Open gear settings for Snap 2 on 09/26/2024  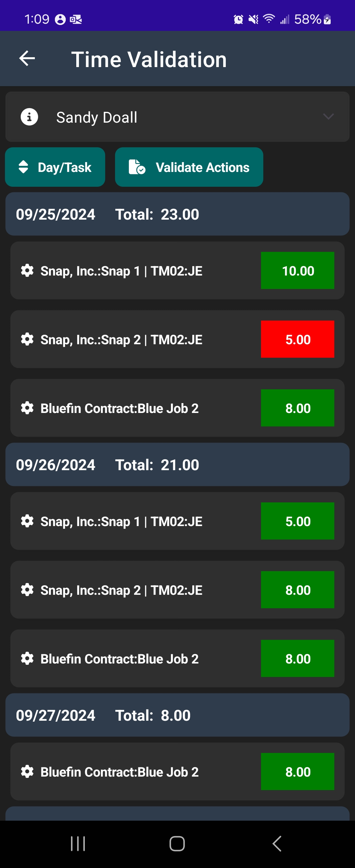pos(27,590)
